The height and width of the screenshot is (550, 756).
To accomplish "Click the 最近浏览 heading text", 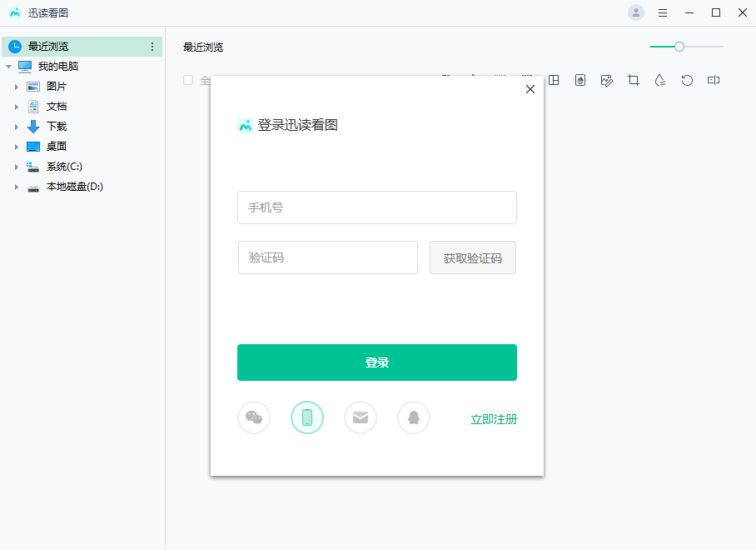I will [203, 47].
